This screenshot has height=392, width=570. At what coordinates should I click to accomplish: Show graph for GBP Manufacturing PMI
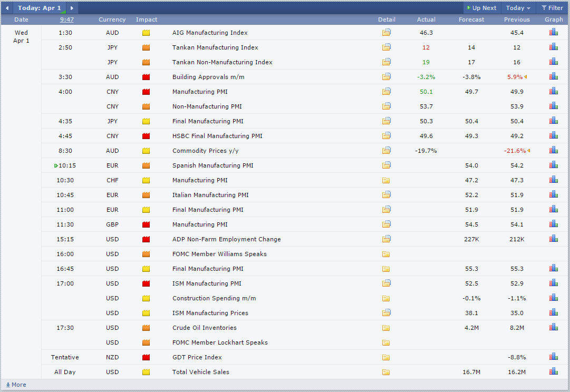553,224
